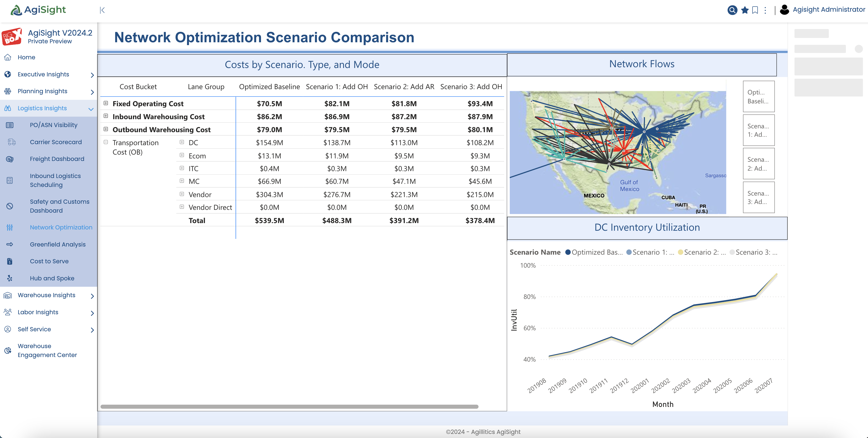Click the horizontal scrollbar under the cost table
This screenshot has height=438, width=868.
coord(289,407)
